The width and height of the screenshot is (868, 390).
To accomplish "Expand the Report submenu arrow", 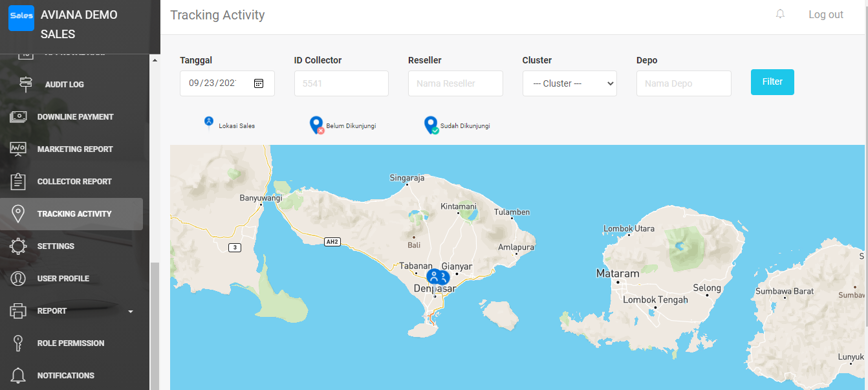I will pos(131,312).
